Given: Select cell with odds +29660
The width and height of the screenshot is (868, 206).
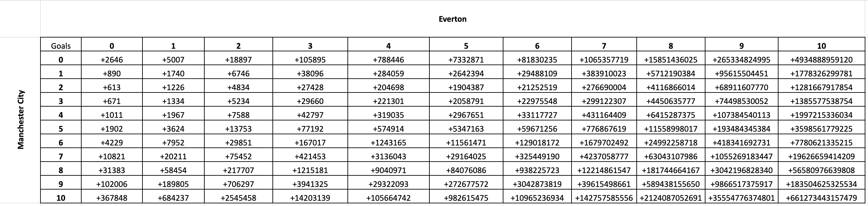Looking at the screenshot, I should click(310, 101).
